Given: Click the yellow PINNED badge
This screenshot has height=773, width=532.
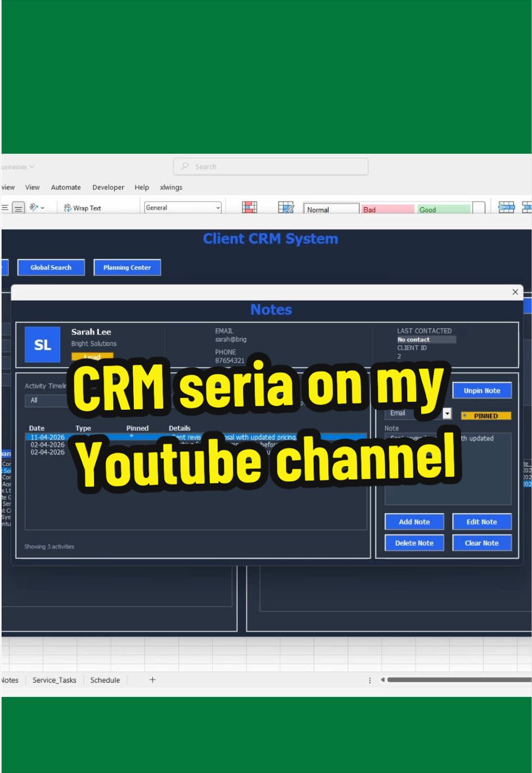Looking at the screenshot, I should pos(486,416).
